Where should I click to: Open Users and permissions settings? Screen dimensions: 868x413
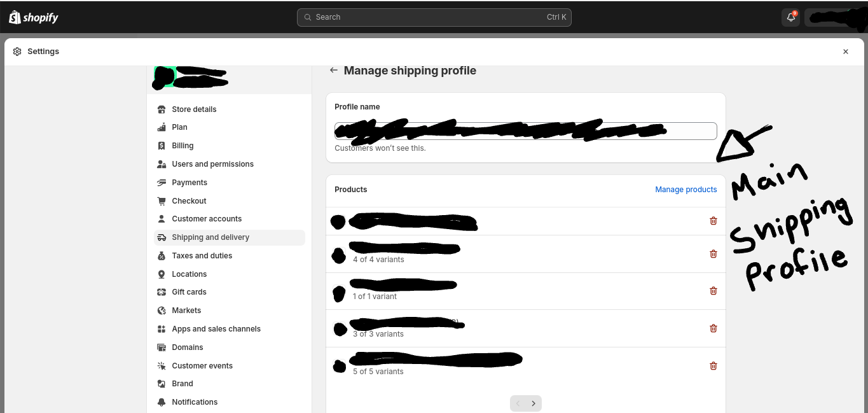click(x=212, y=164)
